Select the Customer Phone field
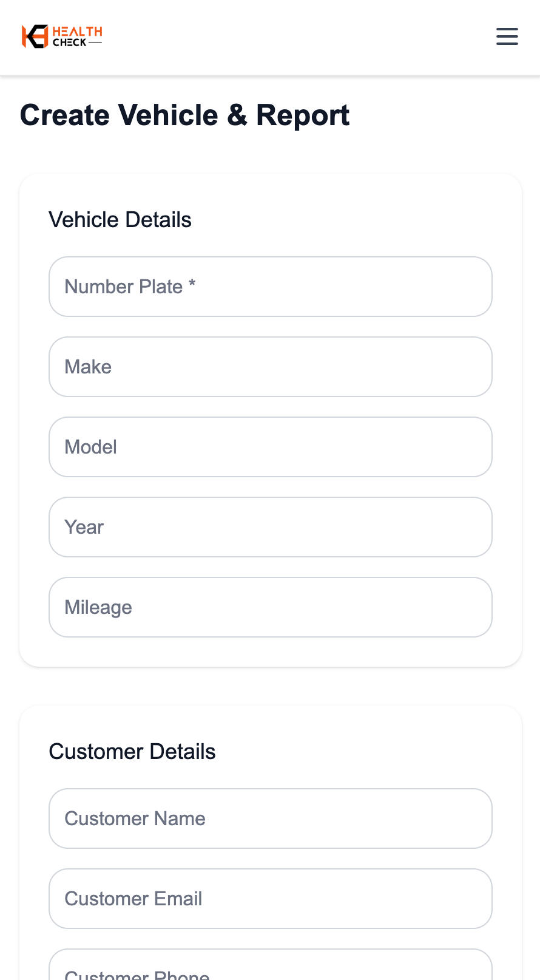 click(270, 968)
